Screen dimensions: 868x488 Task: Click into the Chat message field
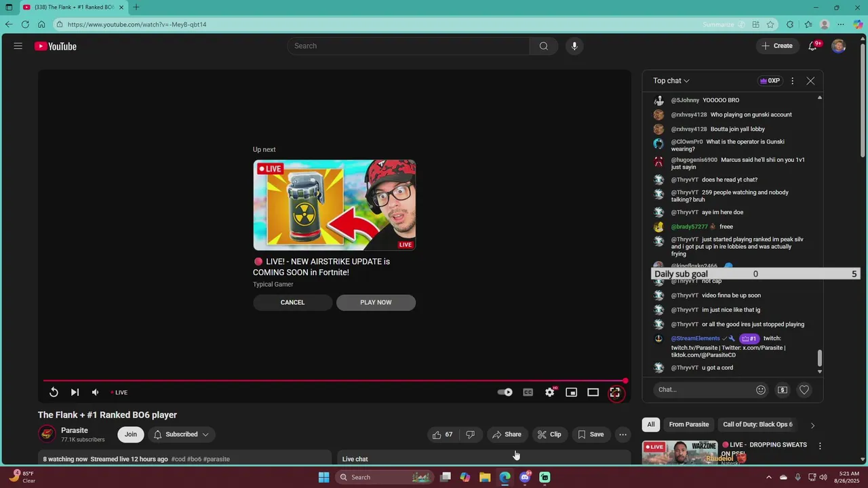click(x=704, y=390)
